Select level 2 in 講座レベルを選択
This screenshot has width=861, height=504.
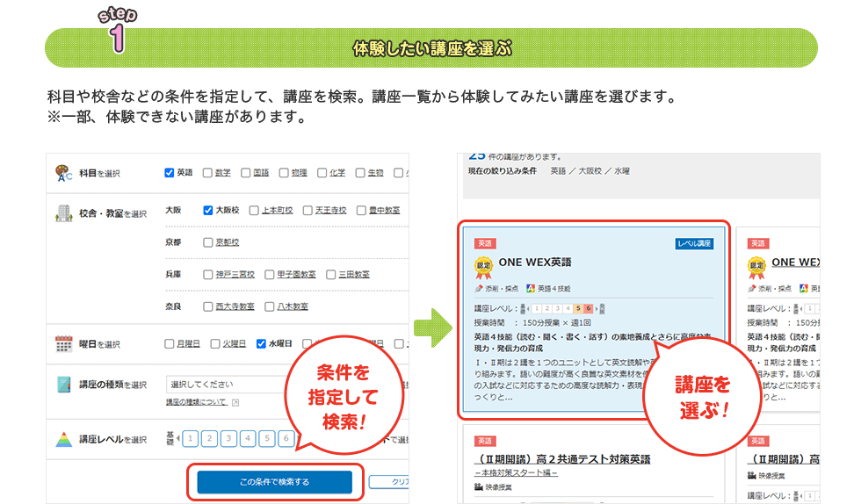209,439
